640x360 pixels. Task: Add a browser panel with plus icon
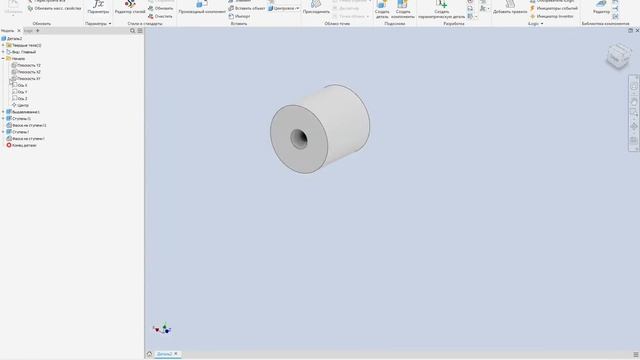pos(38,31)
